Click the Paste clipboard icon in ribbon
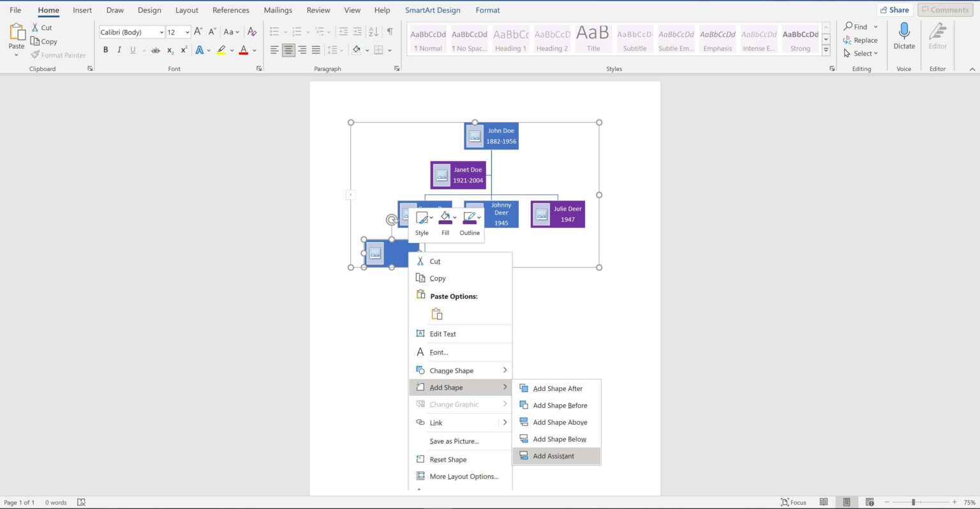This screenshot has width=980, height=509. [17, 32]
